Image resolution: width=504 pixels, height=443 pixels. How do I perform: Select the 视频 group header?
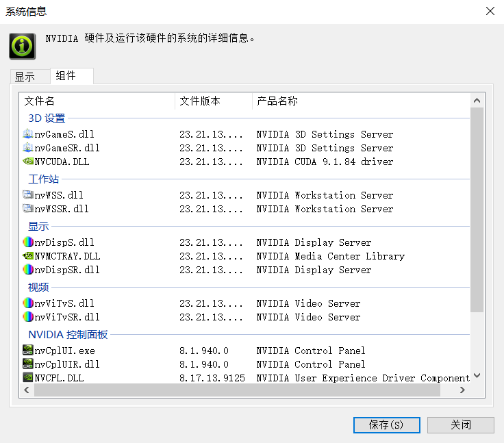pyautogui.click(x=38, y=288)
